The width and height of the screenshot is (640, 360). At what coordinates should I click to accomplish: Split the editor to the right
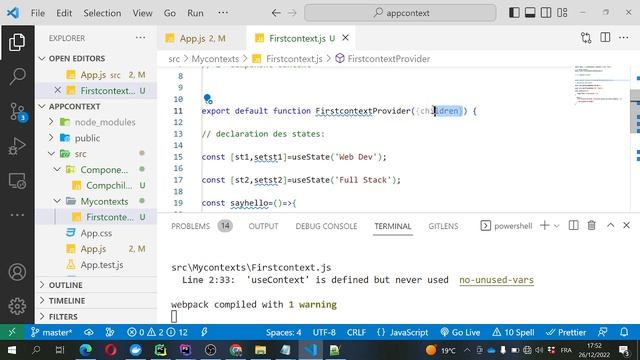coord(605,38)
